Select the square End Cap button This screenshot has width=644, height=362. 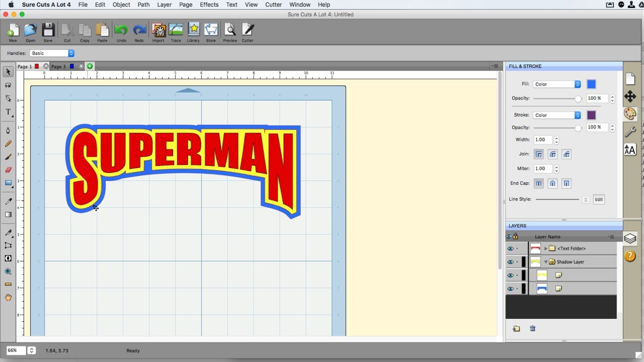[567, 184]
